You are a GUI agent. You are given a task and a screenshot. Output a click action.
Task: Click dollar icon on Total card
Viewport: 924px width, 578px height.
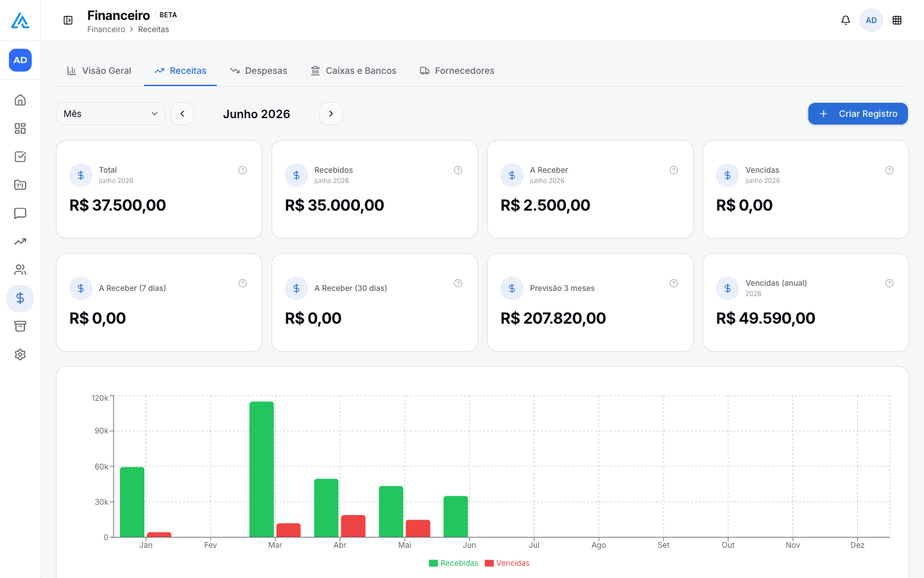[81, 175]
